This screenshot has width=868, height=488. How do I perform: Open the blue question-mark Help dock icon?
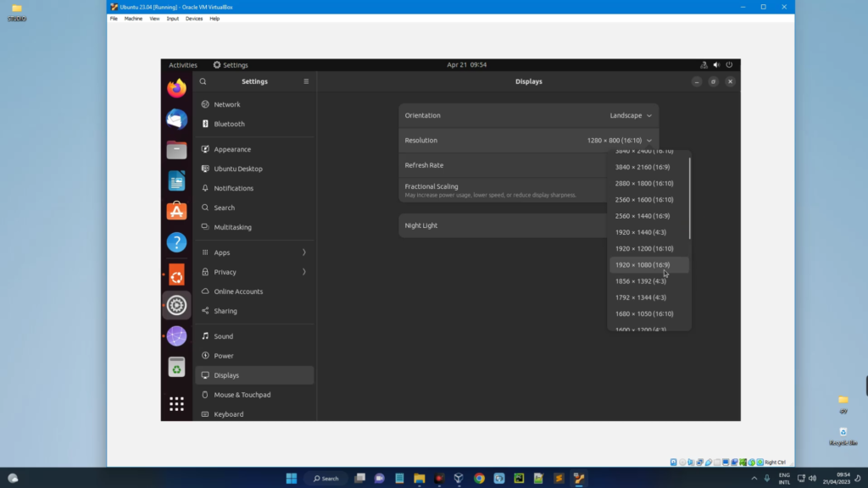[x=176, y=242]
